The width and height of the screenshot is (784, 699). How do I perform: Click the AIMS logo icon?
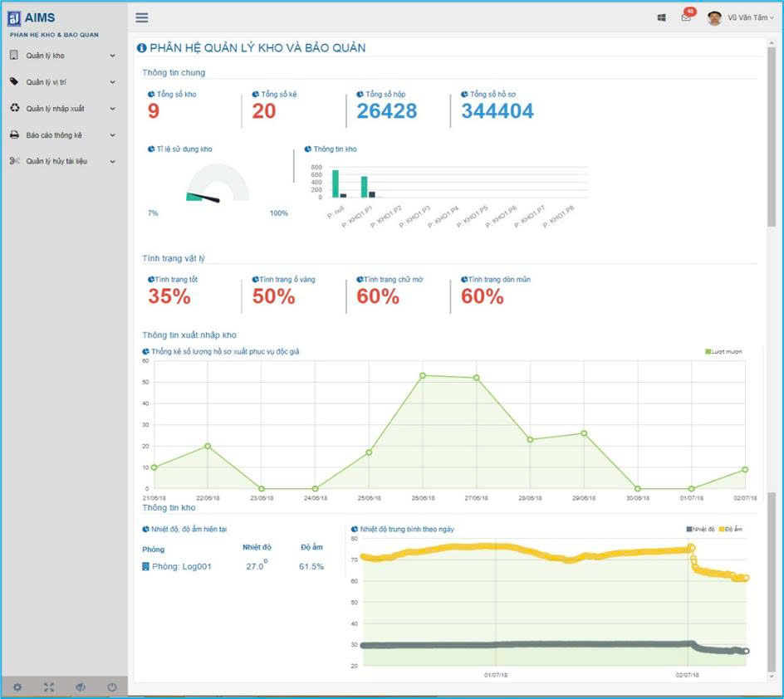[x=14, y=18]
